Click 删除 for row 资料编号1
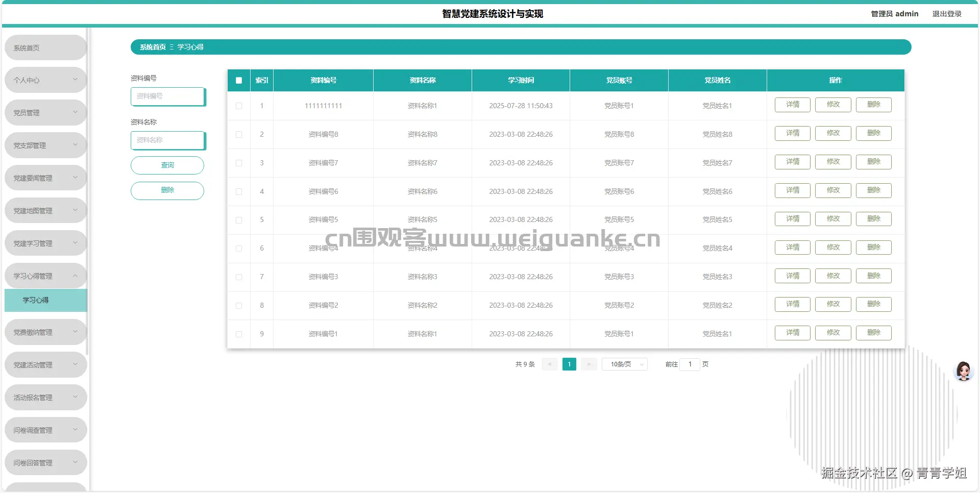 click(874, 333)
